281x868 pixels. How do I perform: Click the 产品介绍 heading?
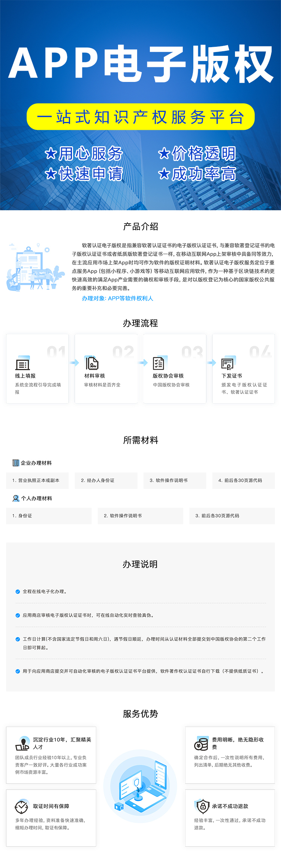pyautogui.click(x=140, y=226)
